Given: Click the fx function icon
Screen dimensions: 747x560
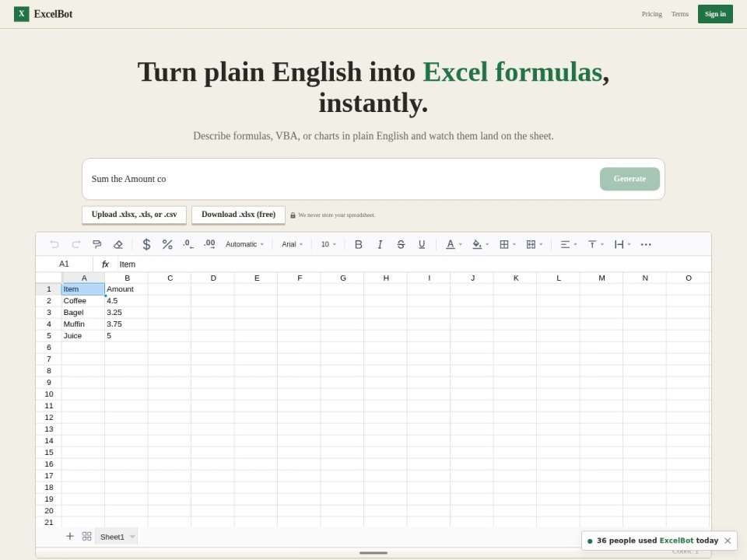Looking at the screenshot, I should tap(105, 264).
